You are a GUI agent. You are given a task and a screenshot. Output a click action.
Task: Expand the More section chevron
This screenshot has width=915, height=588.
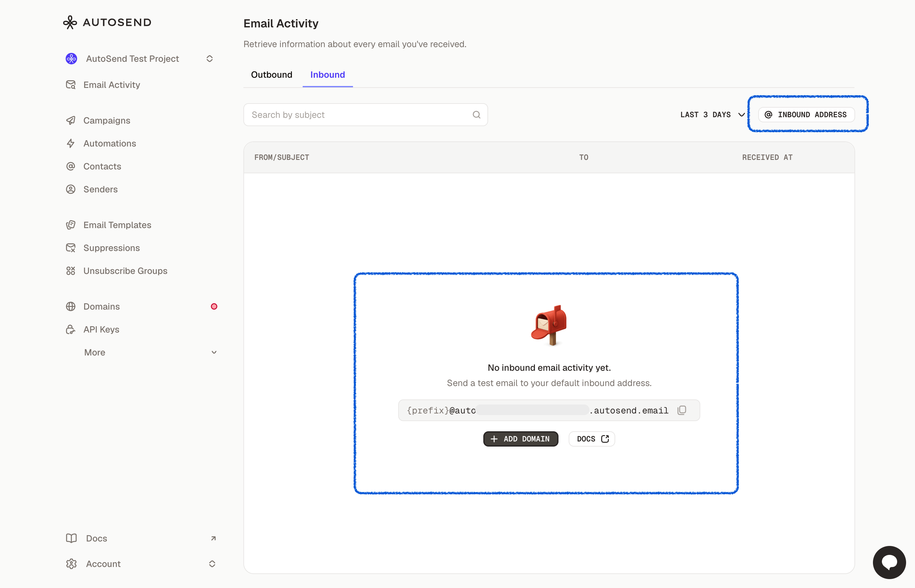(x=214, y=352)
